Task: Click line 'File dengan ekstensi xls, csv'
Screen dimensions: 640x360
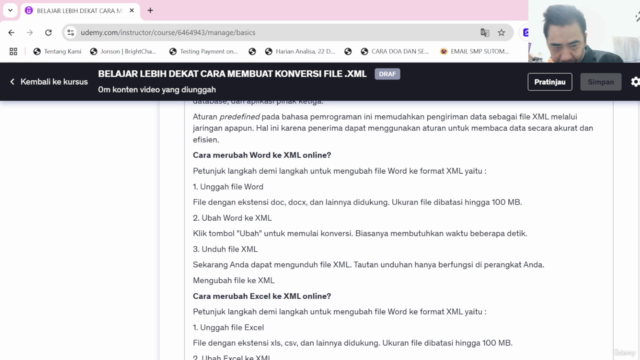Action: (x=353, y=343)
